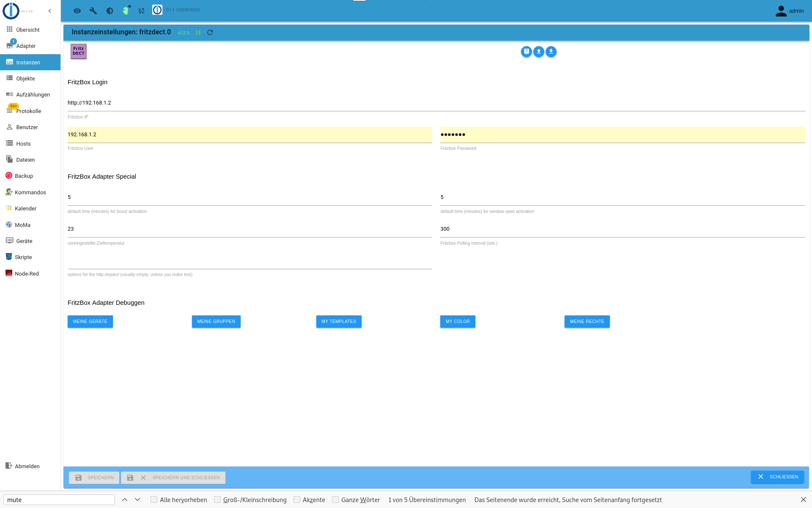Viewport: 812px width, 508px height.
Task: Open the admin user menu
Action: tap(790, 11)
